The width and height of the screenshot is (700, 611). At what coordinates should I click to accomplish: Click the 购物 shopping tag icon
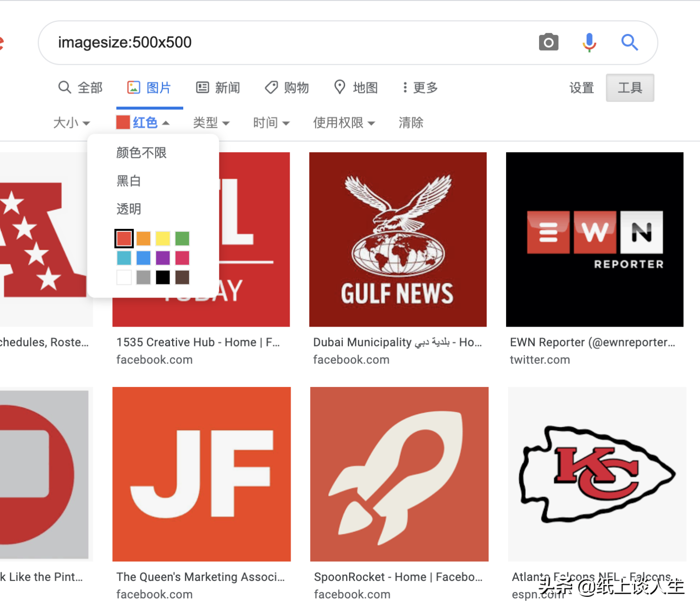(271, 87)
